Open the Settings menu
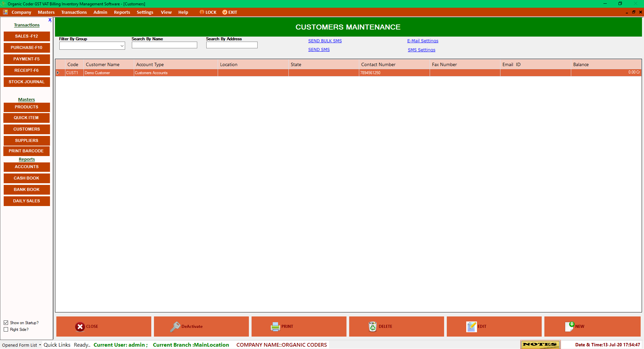 pos(145,12)
